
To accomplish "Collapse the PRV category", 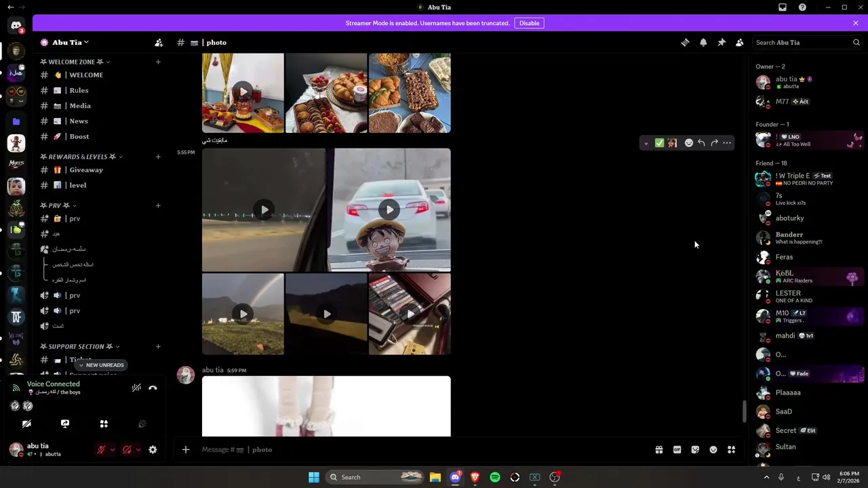I will (x=58, y=205).
